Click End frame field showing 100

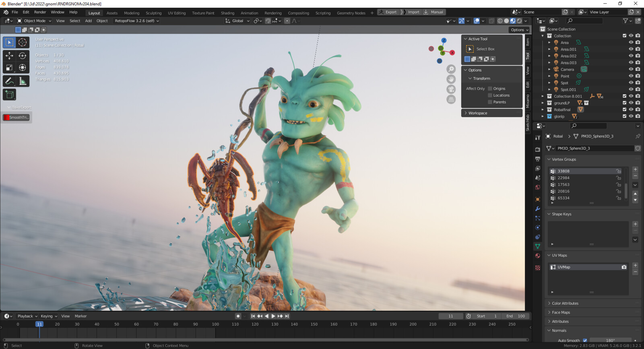pyautogui.click(x=516, y=316)
